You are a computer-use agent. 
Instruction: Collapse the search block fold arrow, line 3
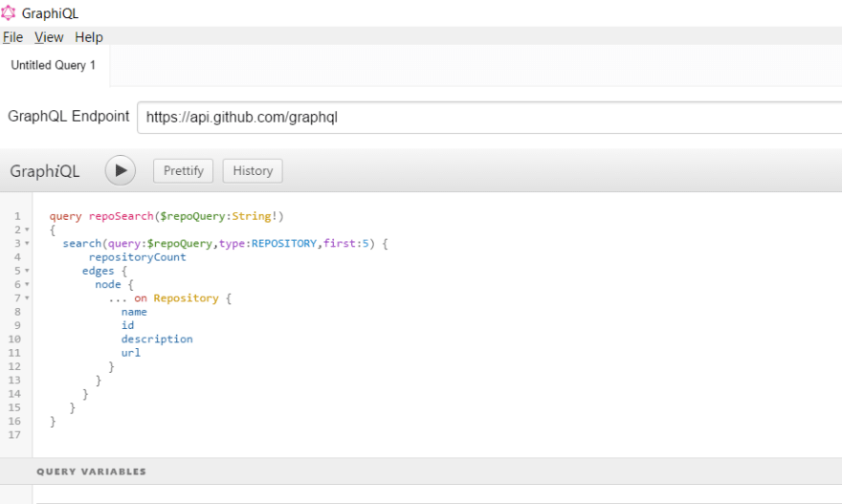pos(27,244)
